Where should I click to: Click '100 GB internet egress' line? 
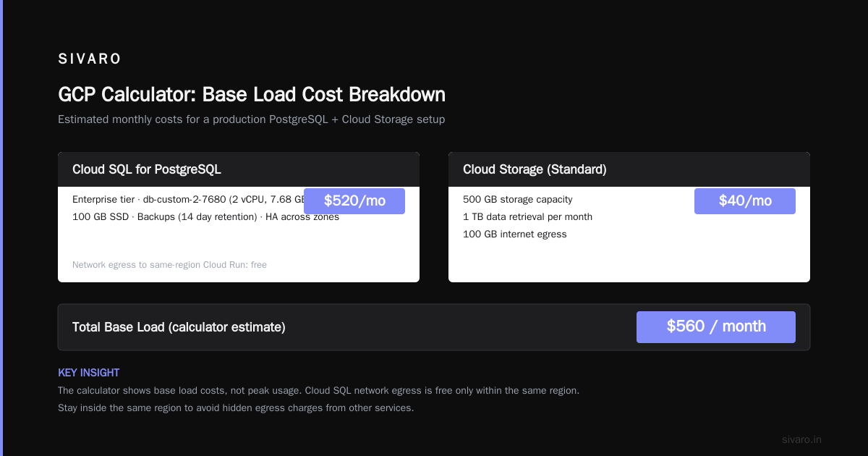515,234
